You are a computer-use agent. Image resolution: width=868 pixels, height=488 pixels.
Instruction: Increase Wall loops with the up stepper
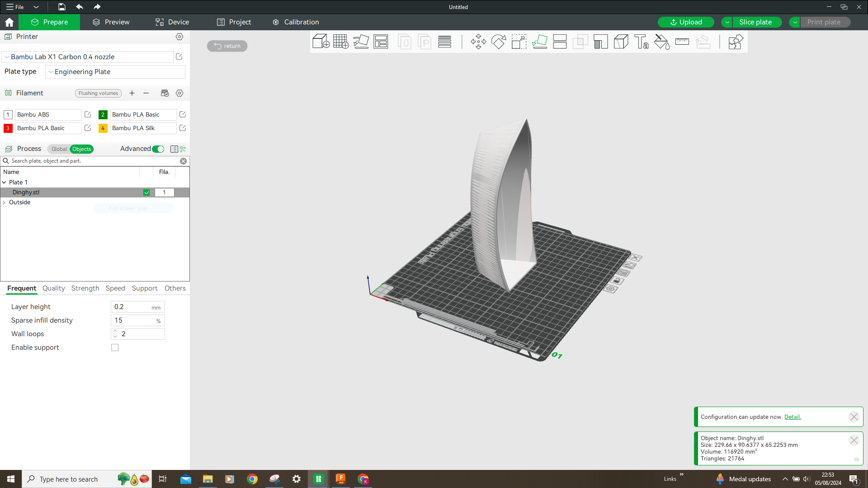point(115,331)
